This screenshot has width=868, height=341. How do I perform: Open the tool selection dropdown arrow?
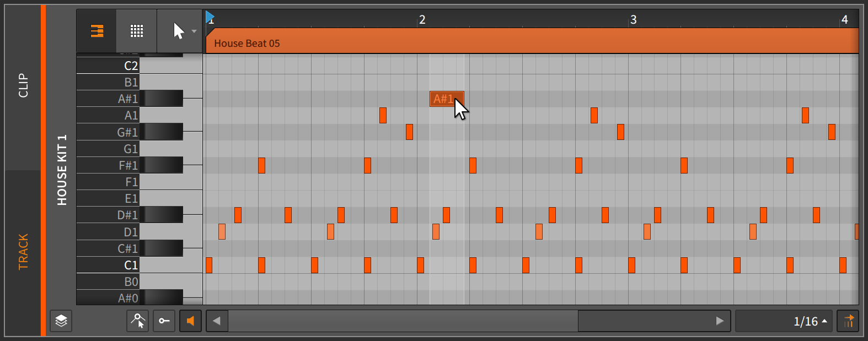[x=194, y=31]
